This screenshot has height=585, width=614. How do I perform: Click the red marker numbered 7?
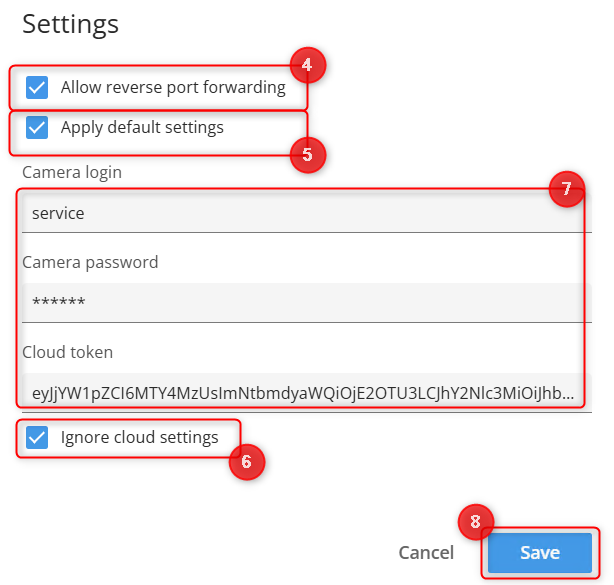tap(566, 189)
